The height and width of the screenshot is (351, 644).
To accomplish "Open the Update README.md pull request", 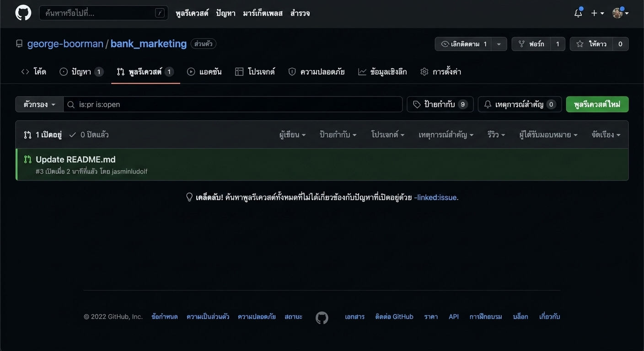I will (75, 160).
